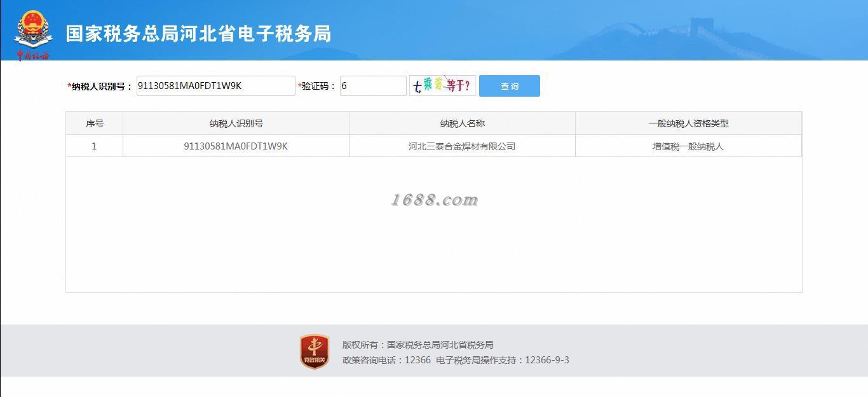Click the 国家税务总局河北省电子税务局 title

[198, 34]
